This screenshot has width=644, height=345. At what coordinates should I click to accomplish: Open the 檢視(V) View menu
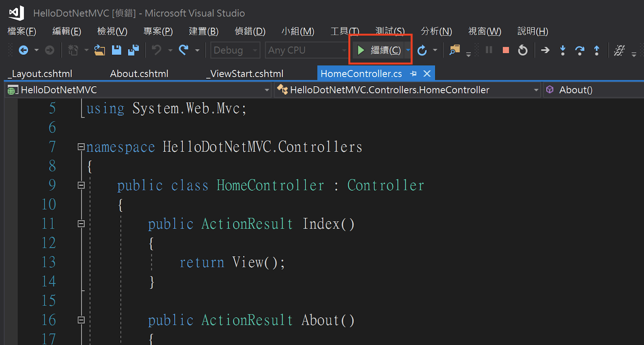pos(112,31)
